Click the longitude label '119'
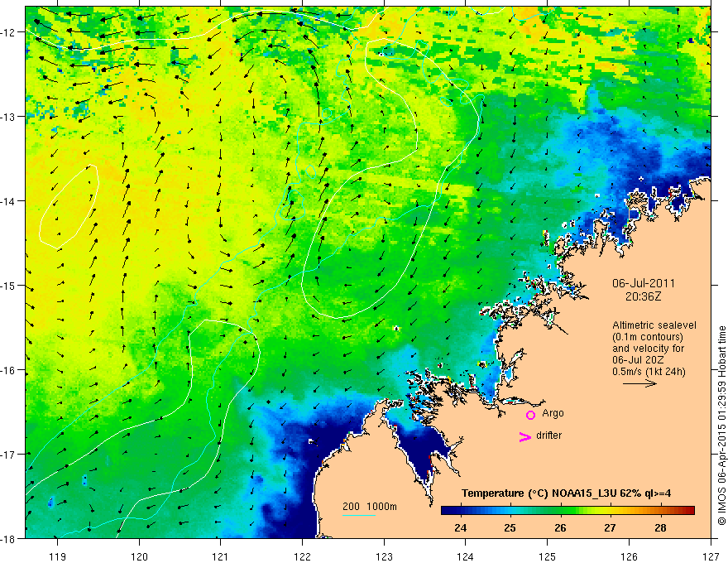728x563 pixels. pyautogui.click(x=57, y=556)
